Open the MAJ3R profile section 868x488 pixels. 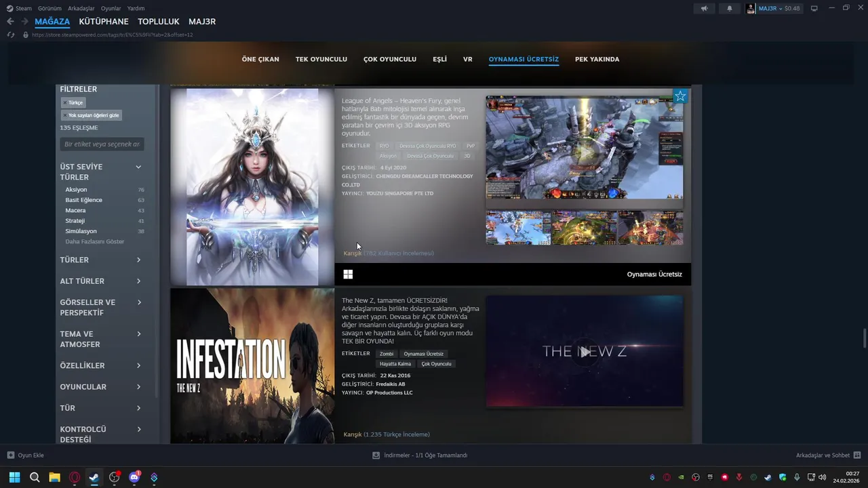pyautogui.click(x=202, y=22)
